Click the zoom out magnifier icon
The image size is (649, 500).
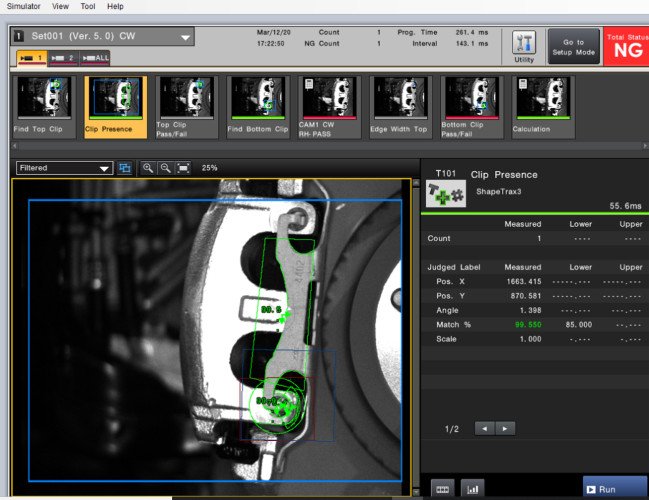(165, 168)
